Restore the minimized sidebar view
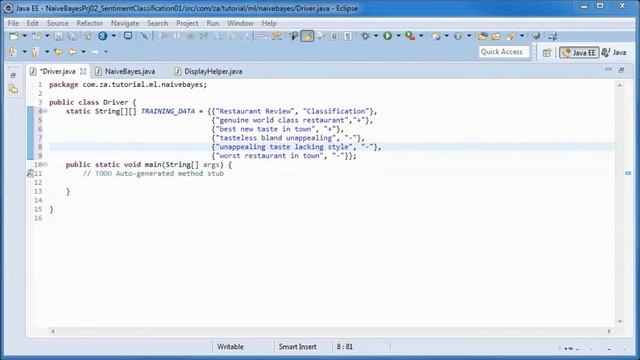Image resolution: width=640 pixels, height=360 pixels. 13,76
